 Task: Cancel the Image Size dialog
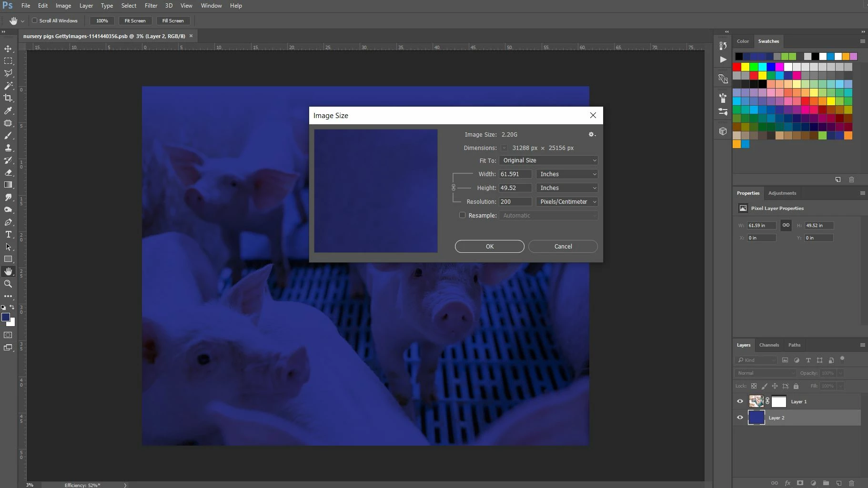click(563, 246)
